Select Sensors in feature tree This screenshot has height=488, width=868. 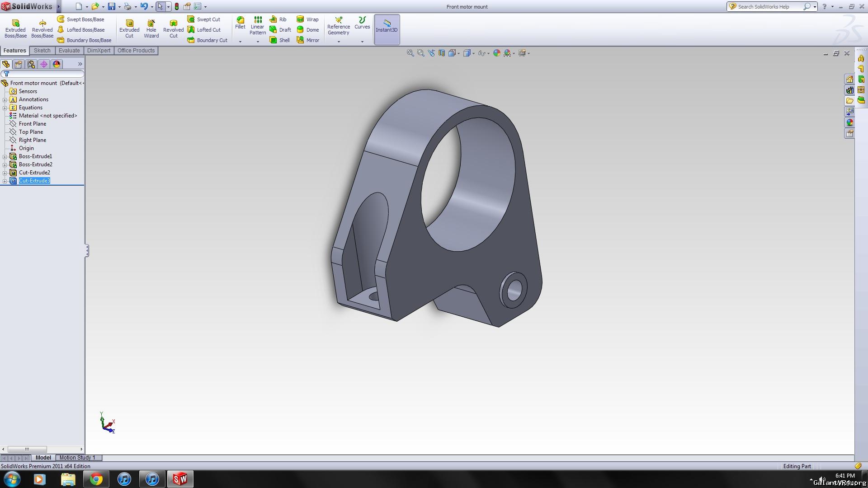coord(24,91)
